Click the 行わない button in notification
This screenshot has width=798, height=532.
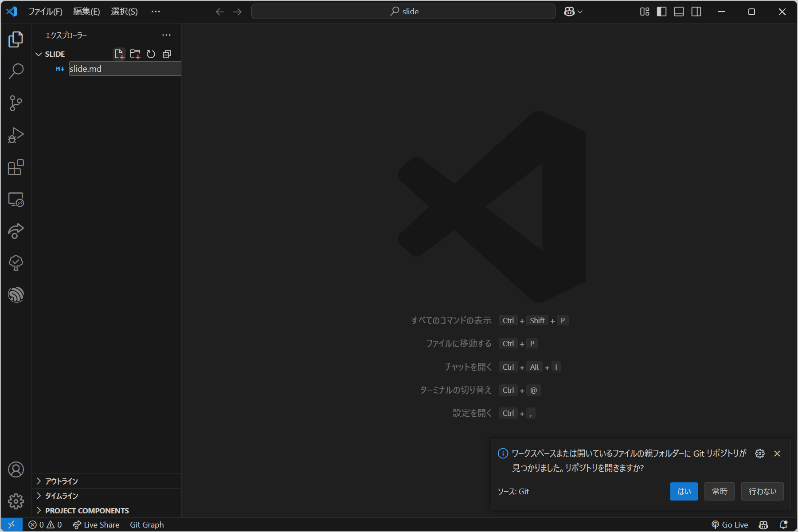coord(762,491)
